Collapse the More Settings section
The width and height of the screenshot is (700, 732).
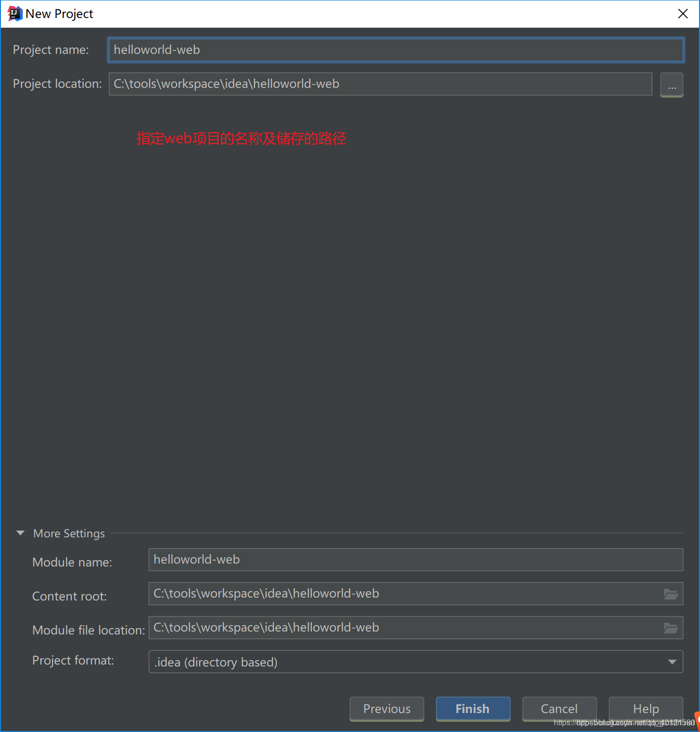20,533
